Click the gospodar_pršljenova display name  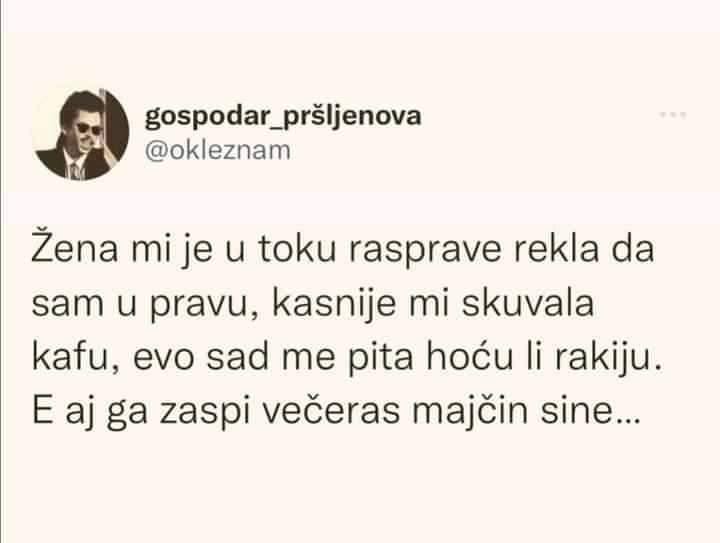point(283,117)
